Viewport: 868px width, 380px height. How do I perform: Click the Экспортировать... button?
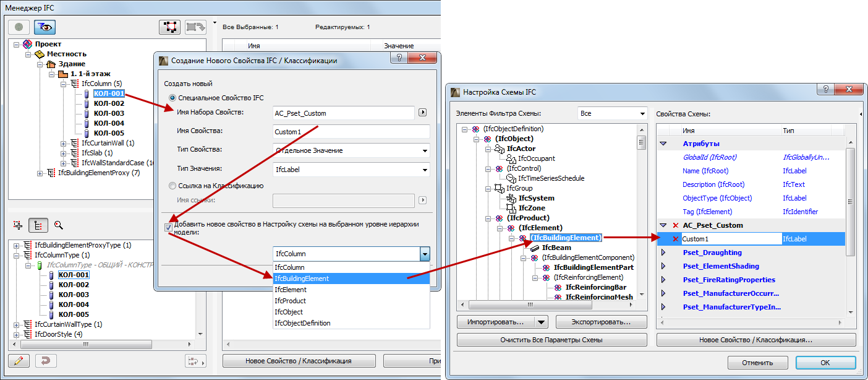tap(601, 322)
